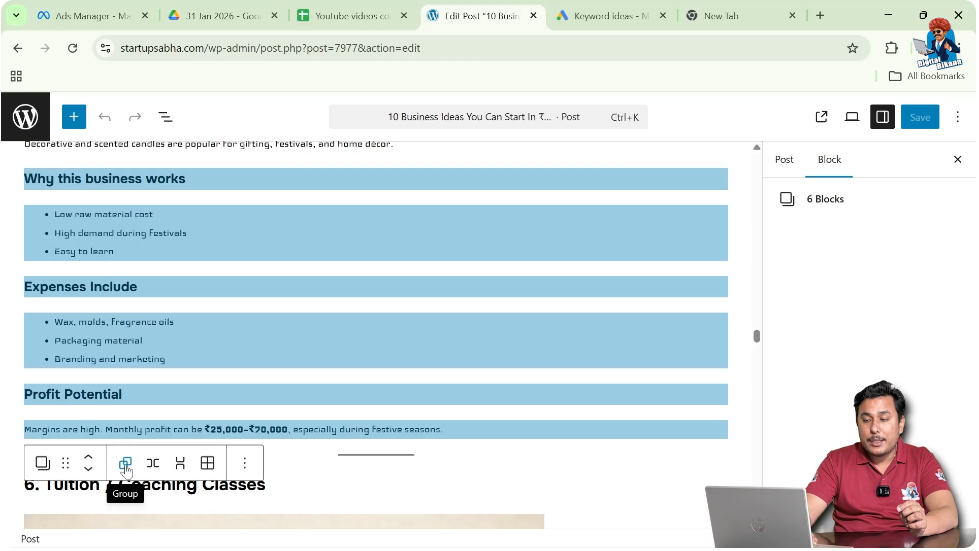This screenshot has width=979, height=551.
Task: Click the drag handle in block toolbar
Action: 66,463
